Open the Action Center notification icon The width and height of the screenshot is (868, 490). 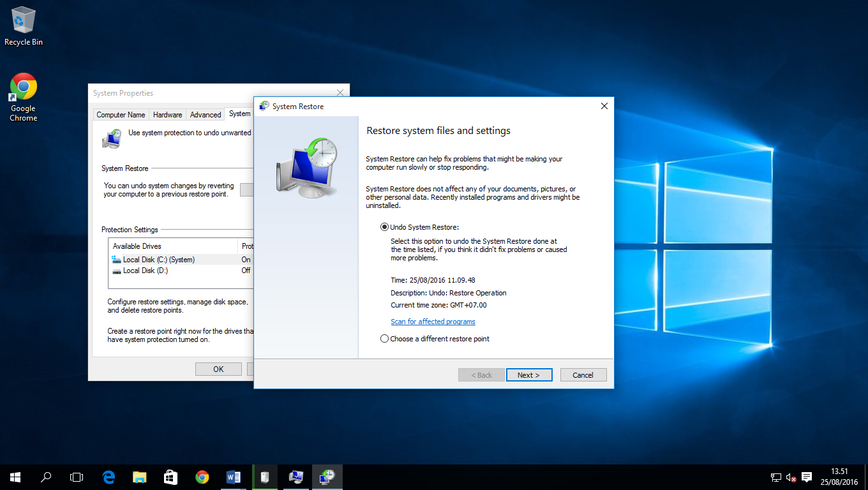coord(806,477)
